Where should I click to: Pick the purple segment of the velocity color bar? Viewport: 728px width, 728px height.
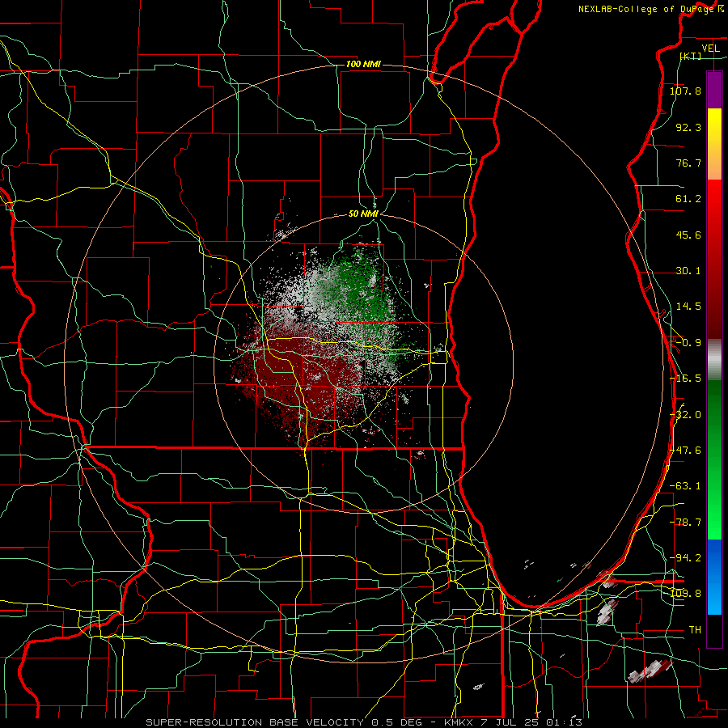[714, 90]
